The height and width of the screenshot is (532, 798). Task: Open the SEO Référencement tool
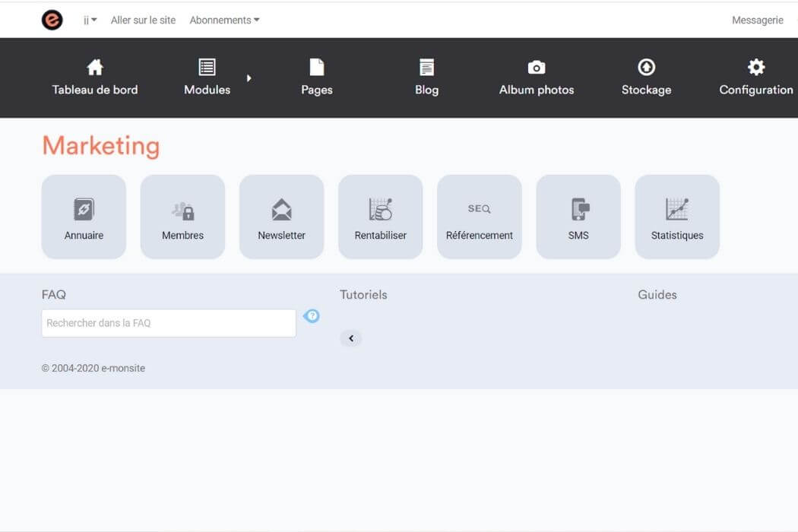479,216
